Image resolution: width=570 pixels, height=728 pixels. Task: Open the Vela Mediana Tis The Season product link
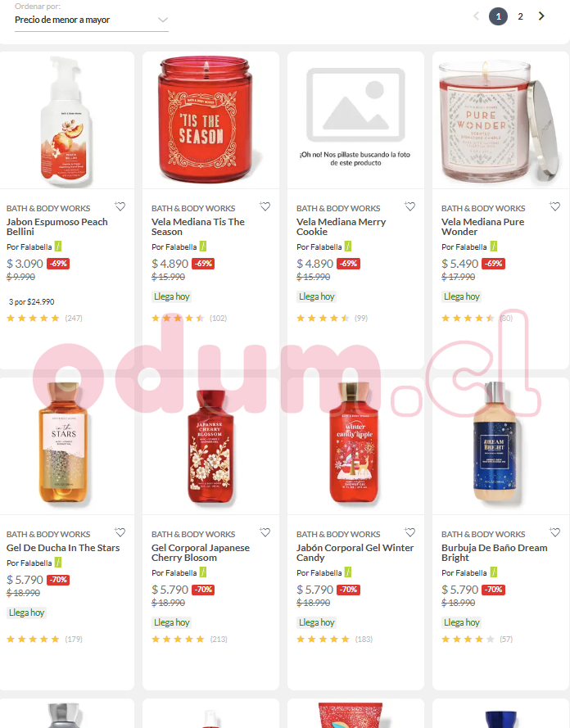(197, 227)
